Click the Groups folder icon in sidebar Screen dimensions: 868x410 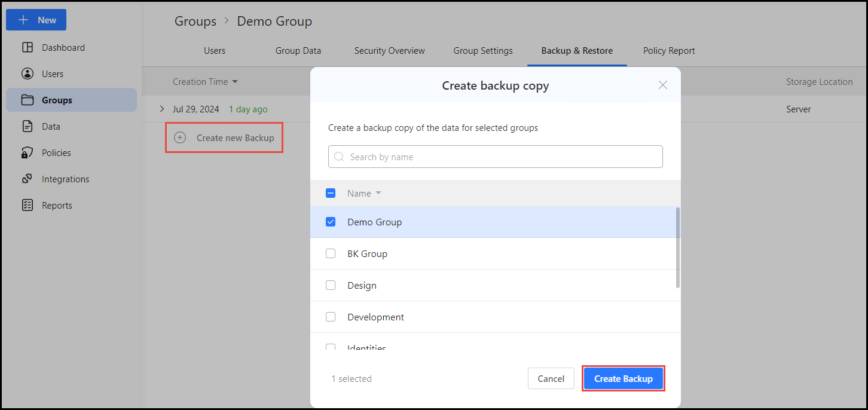click(x=27, y=100)
